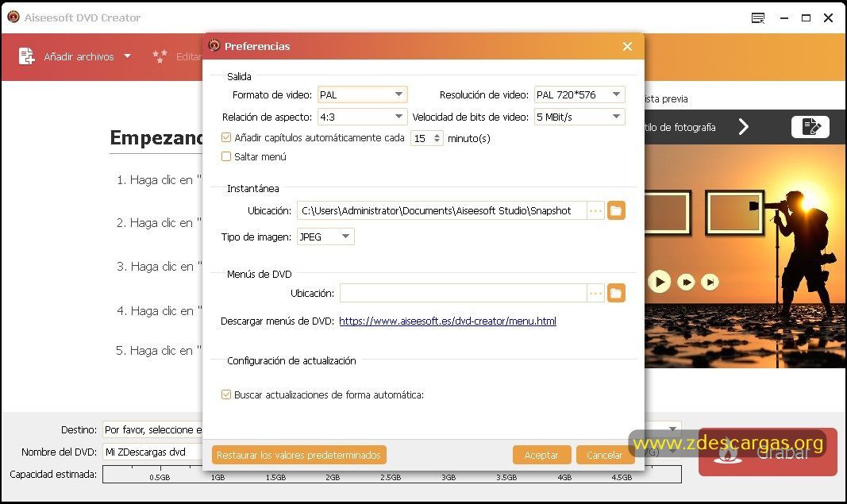Click the Preferencias dialog logo icon
This screenshot has width=847, height=504.
click(214, 46)
